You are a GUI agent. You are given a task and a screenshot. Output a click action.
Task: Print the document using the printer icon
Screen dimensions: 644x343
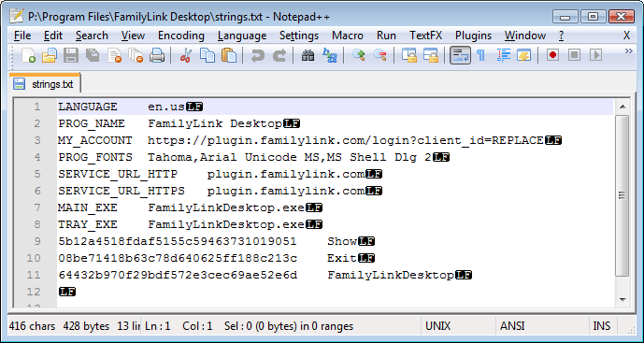pos(157,55)
